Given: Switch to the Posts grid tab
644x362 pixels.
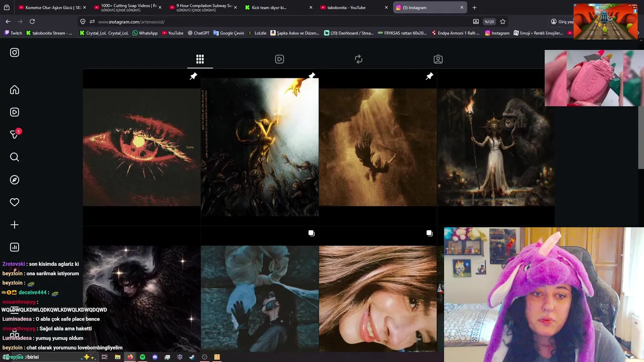Looking at the screenshot, I should pyautogui.click(x=200, y=59).
